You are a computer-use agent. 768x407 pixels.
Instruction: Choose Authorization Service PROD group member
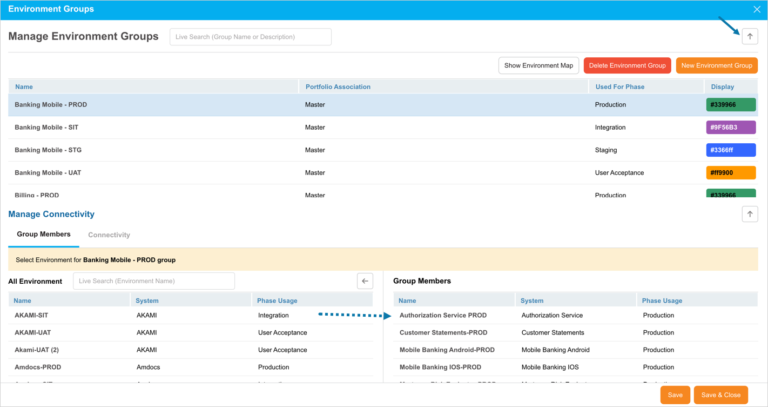point(442,315)
